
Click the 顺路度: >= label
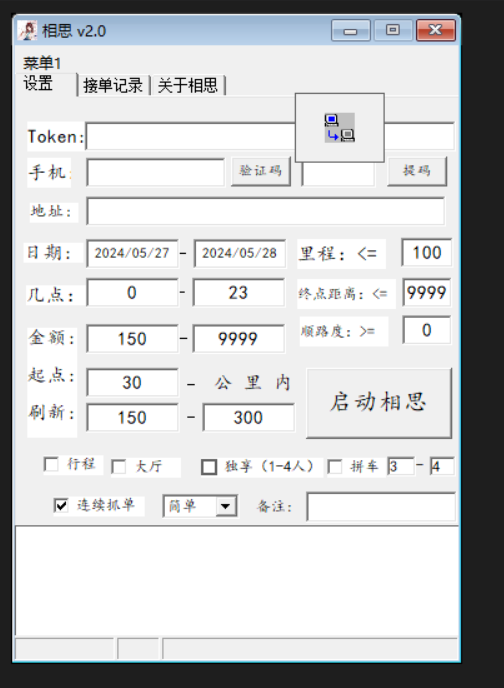click(x=338, y=331)
